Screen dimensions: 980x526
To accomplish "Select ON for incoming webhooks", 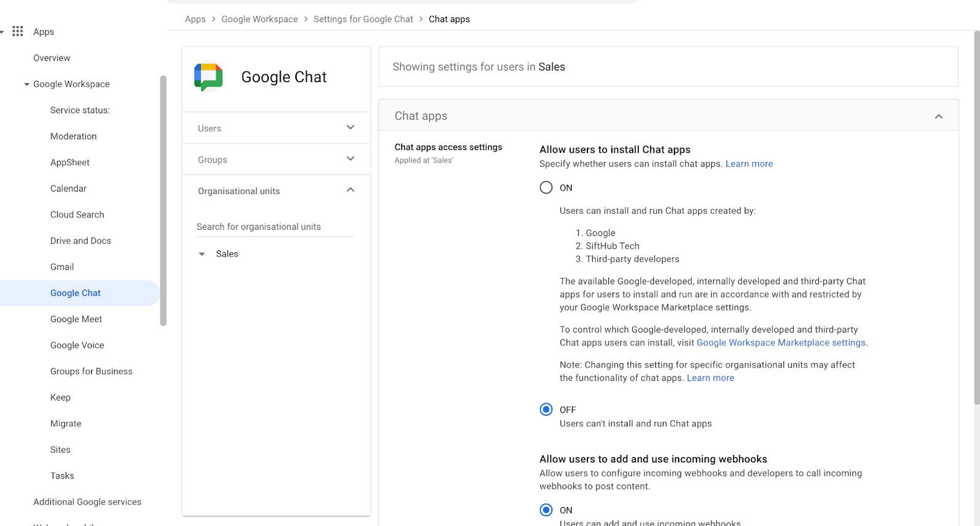I will click(546, 510).
